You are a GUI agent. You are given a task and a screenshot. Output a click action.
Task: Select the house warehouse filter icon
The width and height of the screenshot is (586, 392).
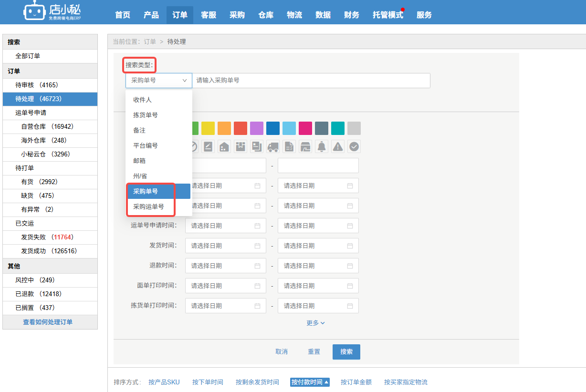[x=224, y=146]
